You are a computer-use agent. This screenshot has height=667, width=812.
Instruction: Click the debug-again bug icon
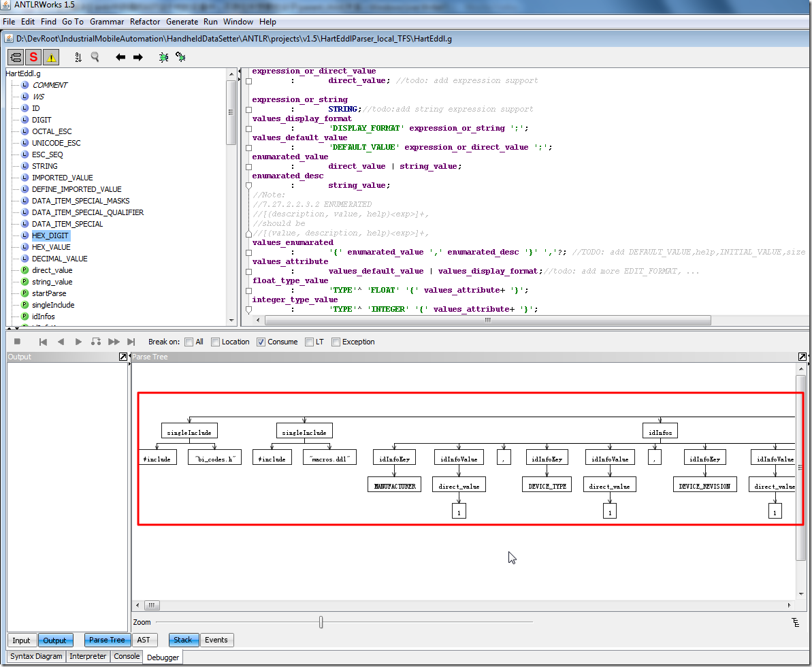click(x=180, y=57)
